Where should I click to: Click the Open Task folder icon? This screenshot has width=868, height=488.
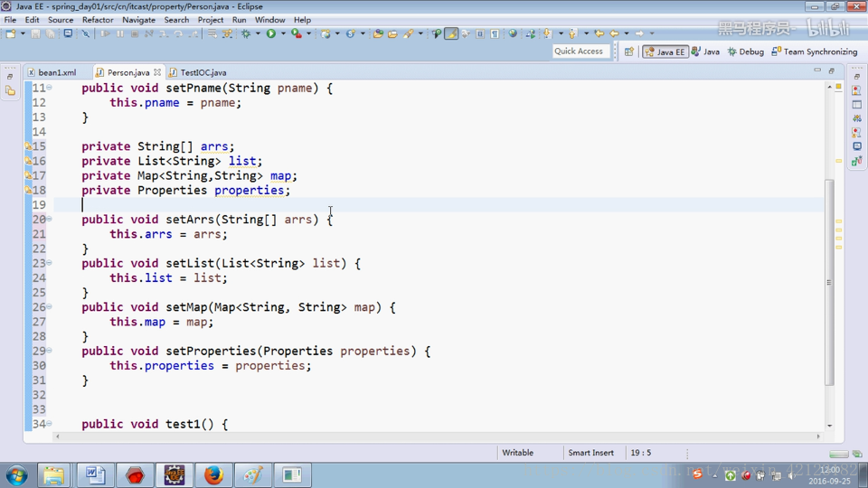click(392, 34)
